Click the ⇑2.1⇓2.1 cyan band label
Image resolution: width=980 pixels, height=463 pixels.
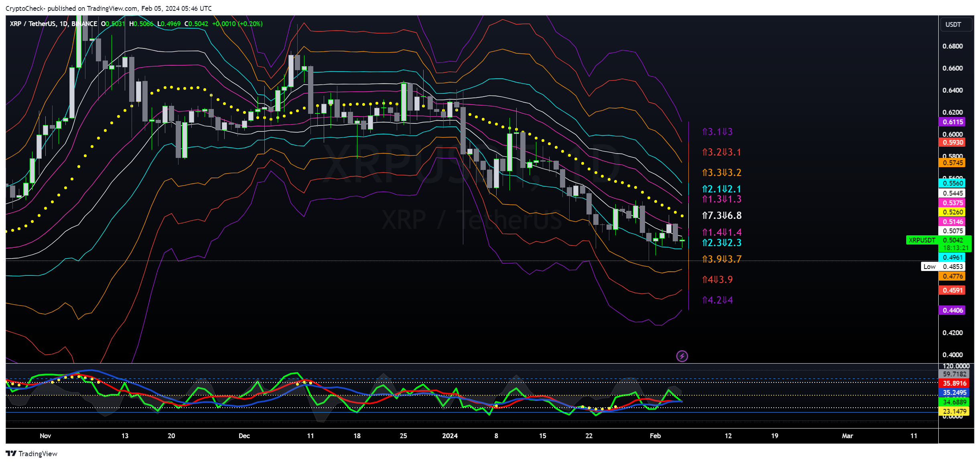point(722,189)
